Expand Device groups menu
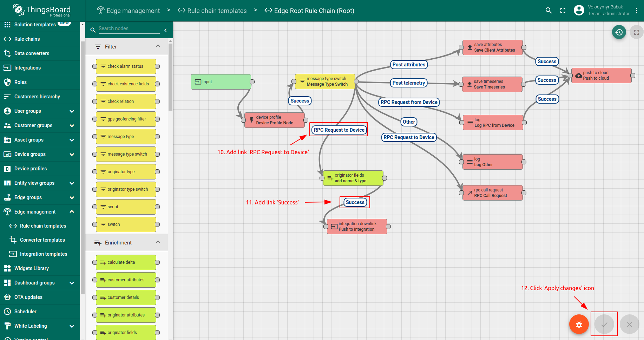The height and width of the screenshot is (340, 644). click(x=40, y=154)
